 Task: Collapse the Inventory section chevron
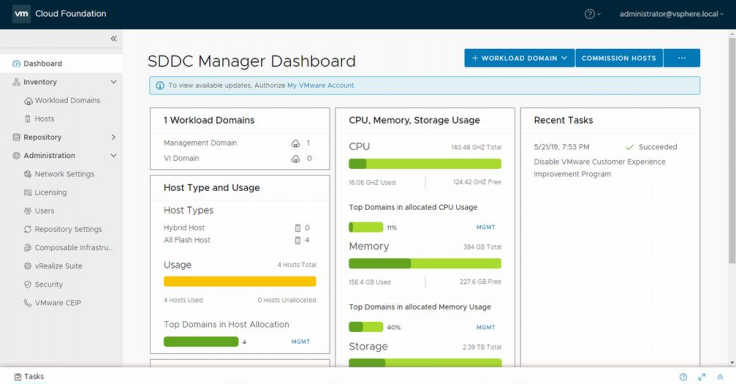(114, 82)
